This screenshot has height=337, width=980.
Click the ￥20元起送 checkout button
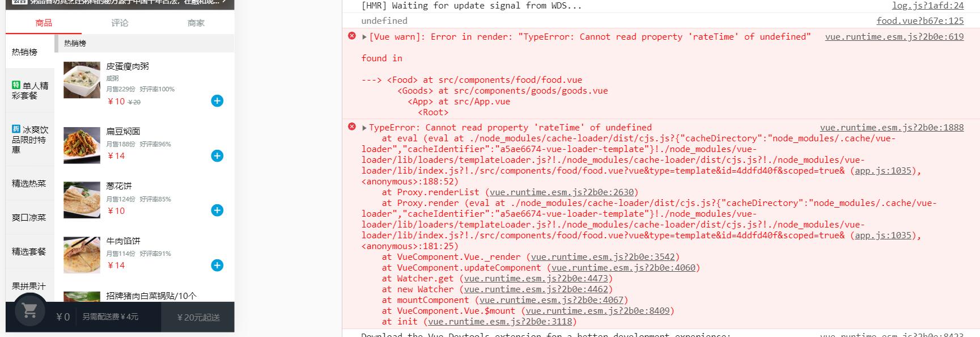click(x=198, y=317)
